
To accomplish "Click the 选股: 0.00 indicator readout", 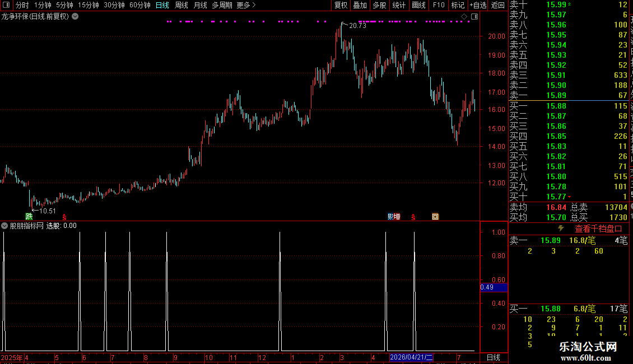I will tap(62, 226).
